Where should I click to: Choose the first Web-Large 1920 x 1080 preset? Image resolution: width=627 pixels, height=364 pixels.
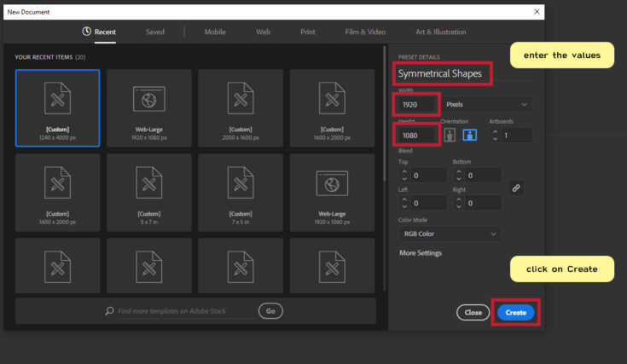tap(148, 107)
